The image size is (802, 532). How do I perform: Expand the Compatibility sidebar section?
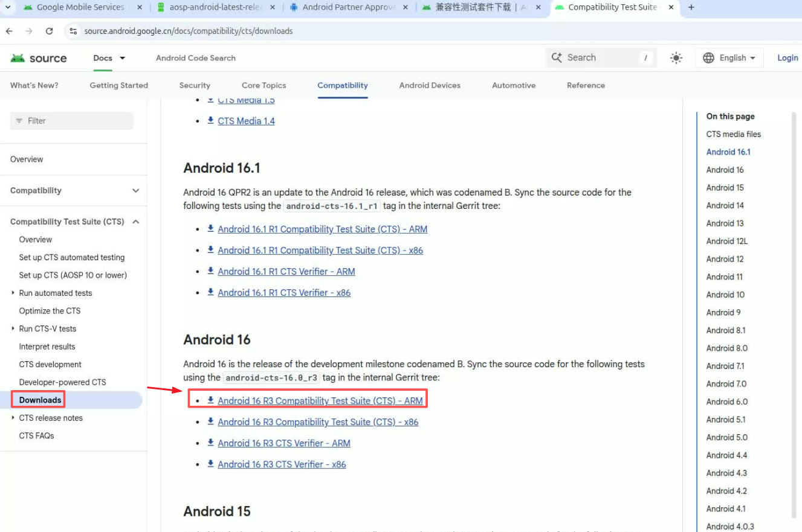pos(135,190)
